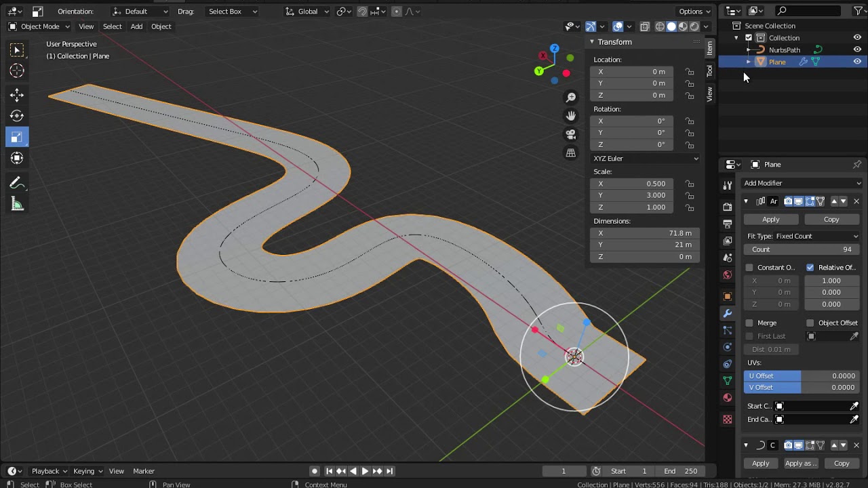Activate the Cursor tool
This screenshot has width=868, height=488.
17,70
